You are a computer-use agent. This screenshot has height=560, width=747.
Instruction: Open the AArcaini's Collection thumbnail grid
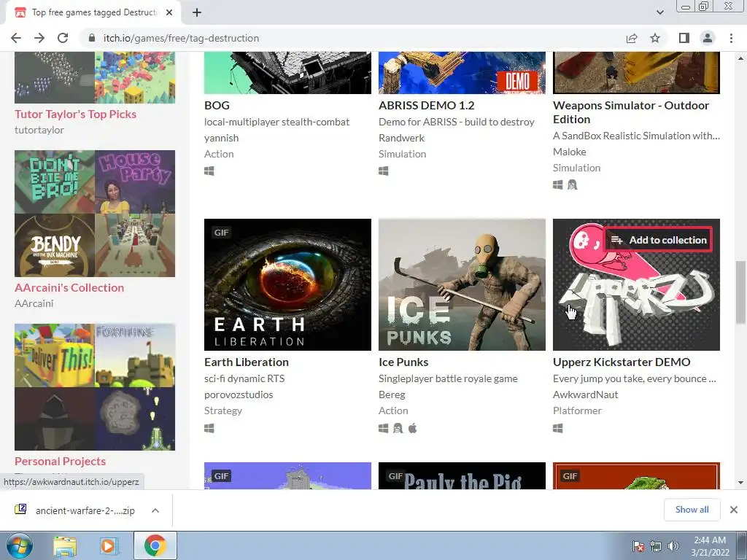(x=95, y=214)
